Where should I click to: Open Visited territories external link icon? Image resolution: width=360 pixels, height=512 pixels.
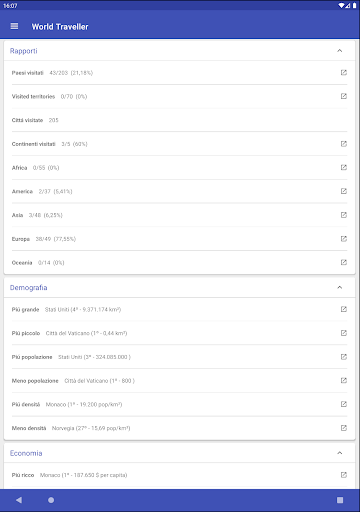pos(344,96)
